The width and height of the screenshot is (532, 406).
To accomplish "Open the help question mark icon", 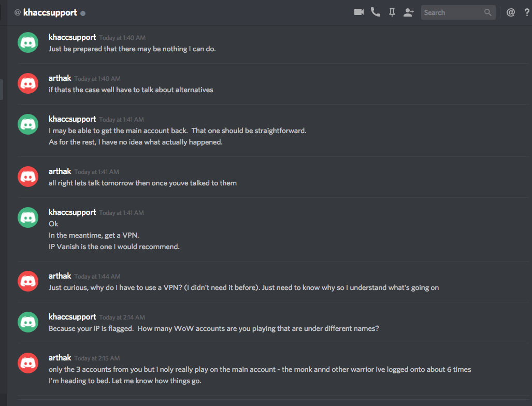I will coord(527,12).
